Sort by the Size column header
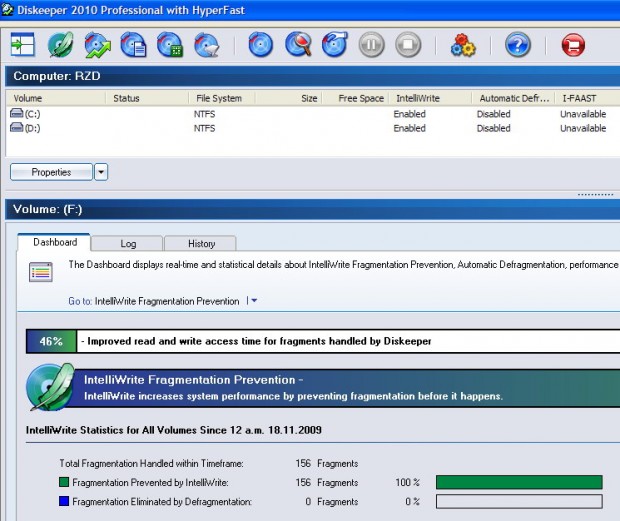 (x=289, y=98)
